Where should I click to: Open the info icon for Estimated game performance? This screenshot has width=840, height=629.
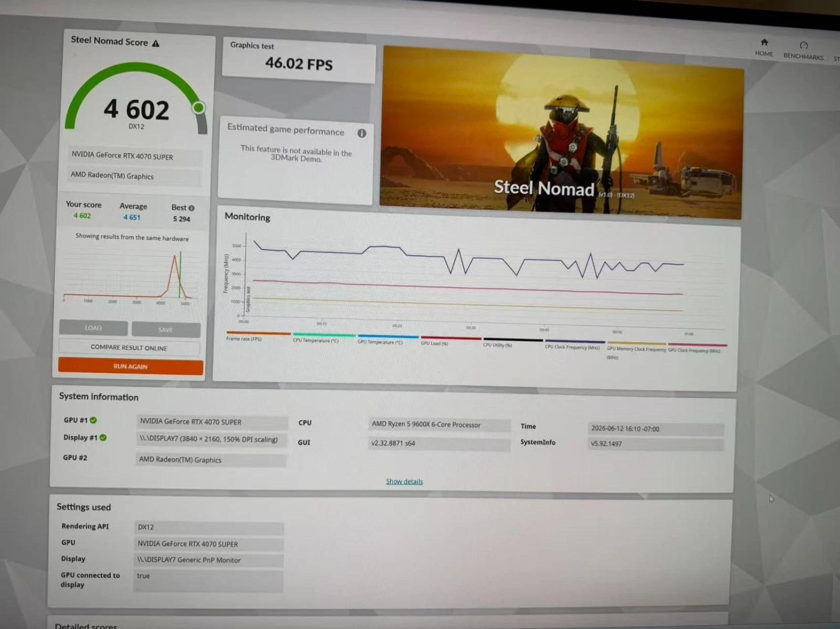click(x=362, y=133)
